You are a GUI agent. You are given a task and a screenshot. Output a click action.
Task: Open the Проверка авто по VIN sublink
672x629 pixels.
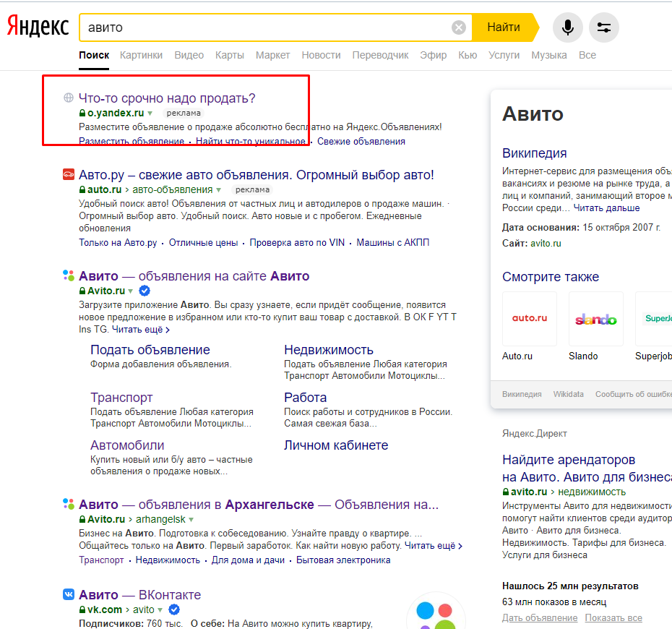[297, 243]
